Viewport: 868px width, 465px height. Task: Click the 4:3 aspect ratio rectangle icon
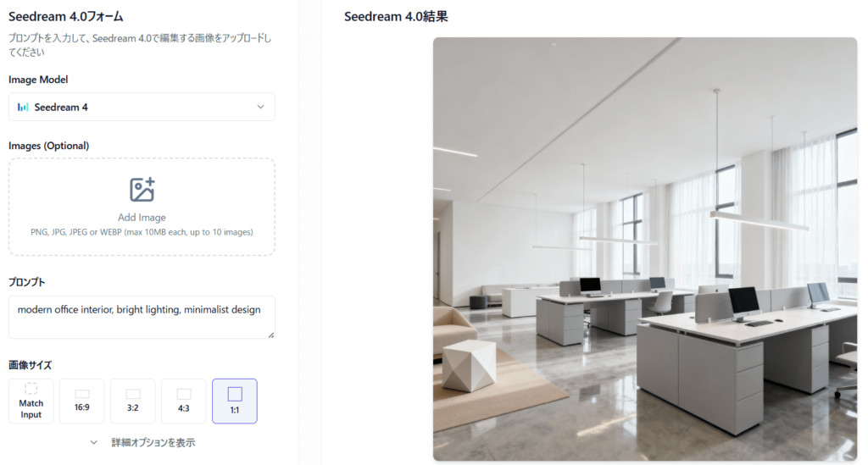(x=184, y=394)
